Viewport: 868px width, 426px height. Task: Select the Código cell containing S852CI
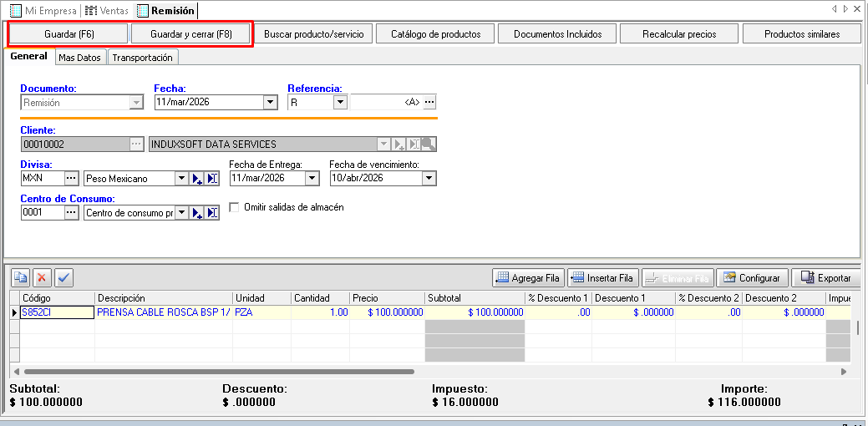click(x=56, y=312)
